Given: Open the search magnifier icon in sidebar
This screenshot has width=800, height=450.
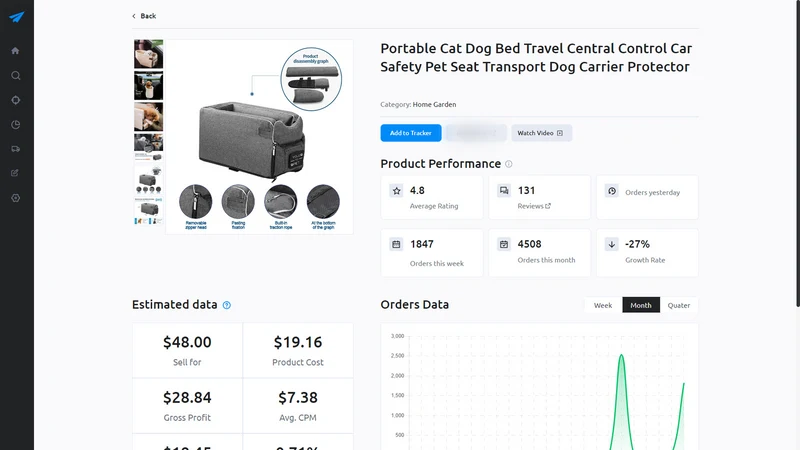Looking at the screenshot, I should [x=16, y=76].
